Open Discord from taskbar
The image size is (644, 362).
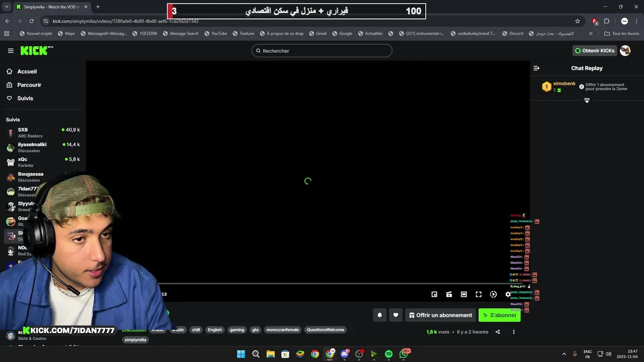[x=344, y=354]
